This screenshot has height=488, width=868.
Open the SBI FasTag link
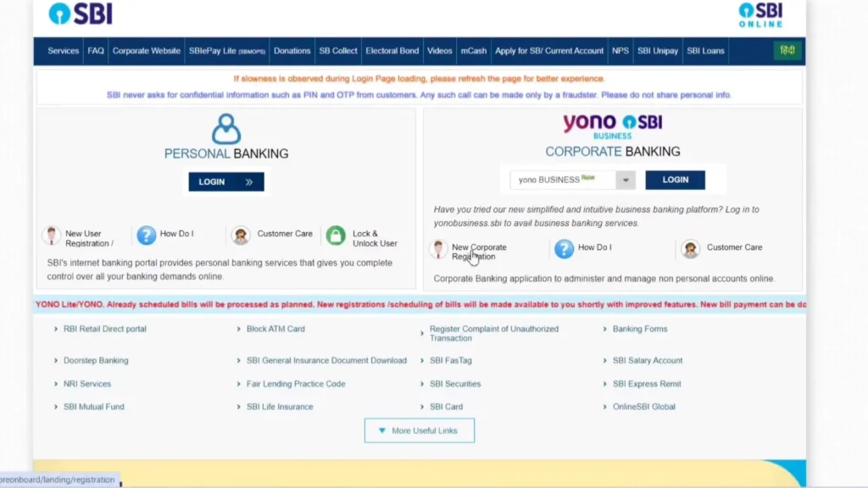[451, 360]
